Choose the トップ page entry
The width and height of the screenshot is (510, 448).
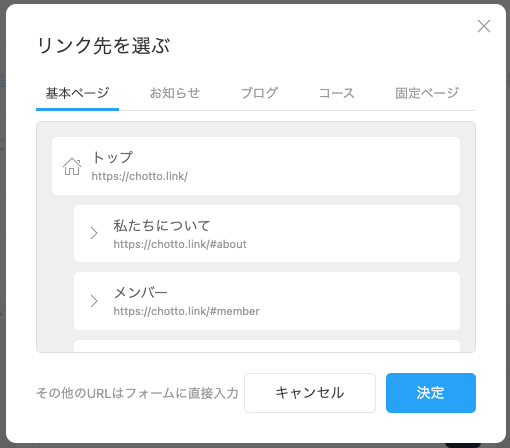[x=256, y=166]
